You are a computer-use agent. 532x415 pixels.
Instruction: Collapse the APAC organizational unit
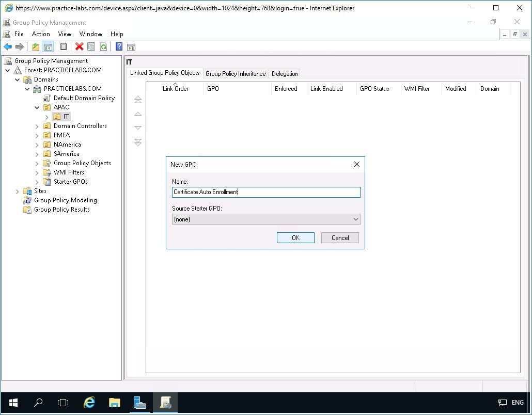(x=36, y=107)
